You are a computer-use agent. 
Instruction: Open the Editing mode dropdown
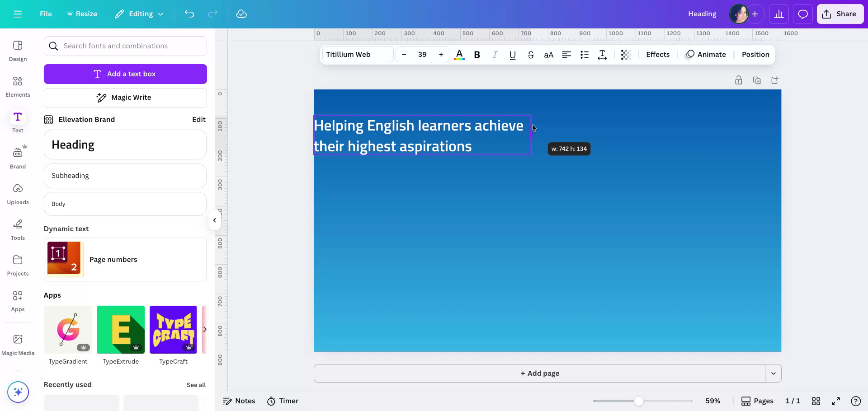pyautogui.click(x=139, y=14)
